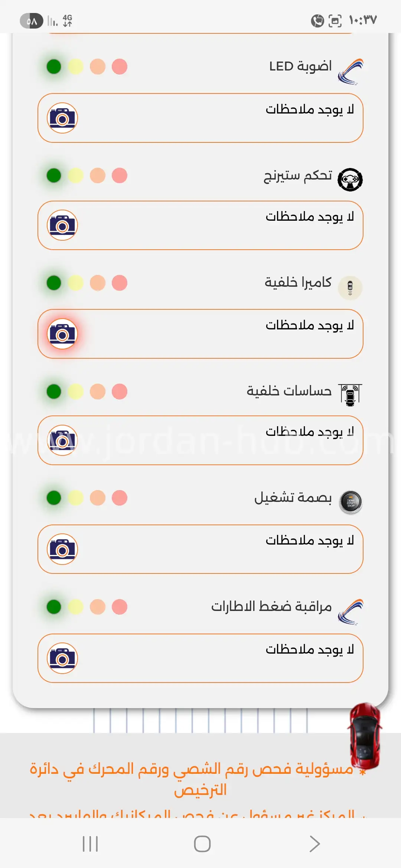Select red status dot for بصمة تشغيل
This screenshot has height=868, width=401.
point(120,498)
